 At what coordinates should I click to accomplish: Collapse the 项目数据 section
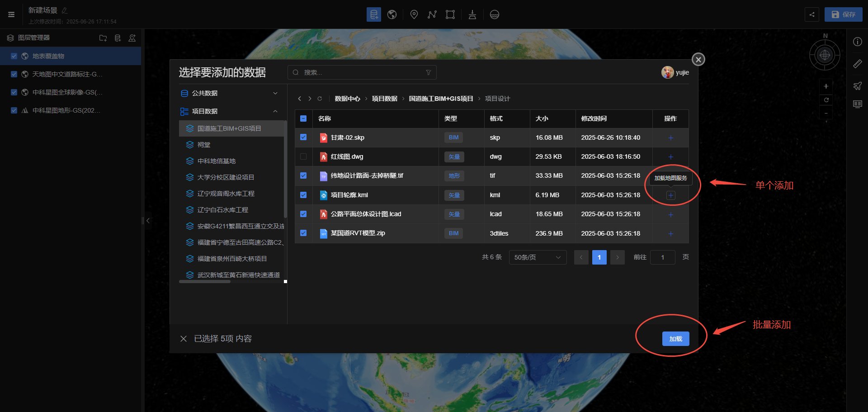pyautogui.click(x=275, y=111)
